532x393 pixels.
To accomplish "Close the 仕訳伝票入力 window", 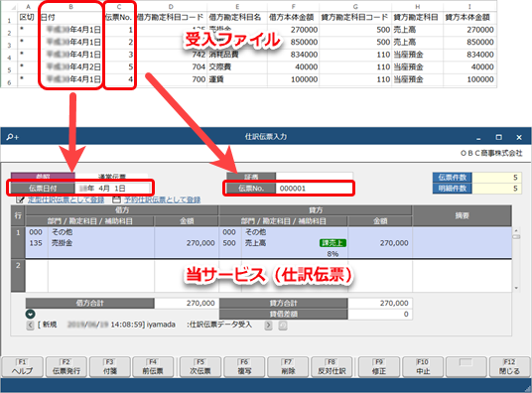I will pos(519,137).
